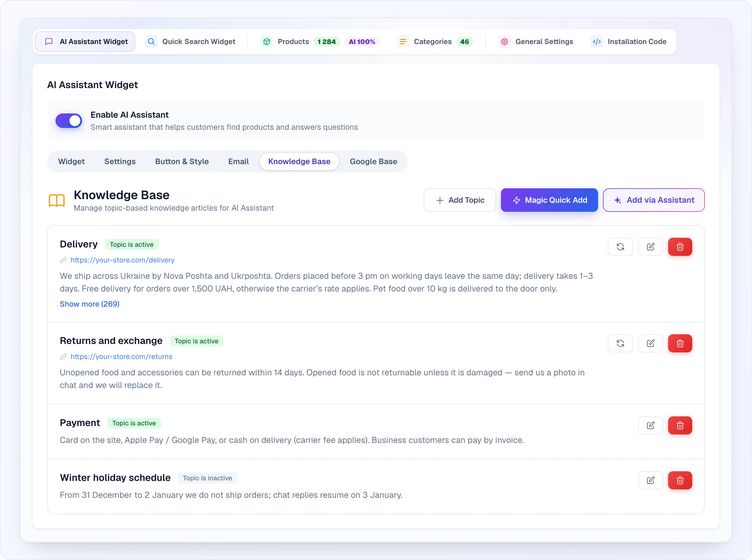Click the Delivery "Topic is active" badge
This screenshot has width=752, height=560.
pyautogui.click(x=132, y=244)
